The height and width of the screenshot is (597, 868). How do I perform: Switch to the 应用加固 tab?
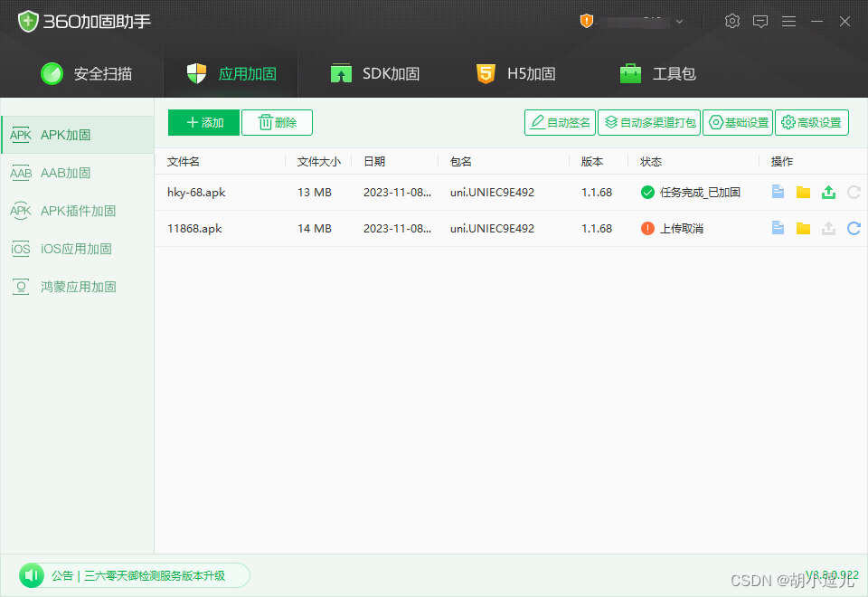[231, 73]
